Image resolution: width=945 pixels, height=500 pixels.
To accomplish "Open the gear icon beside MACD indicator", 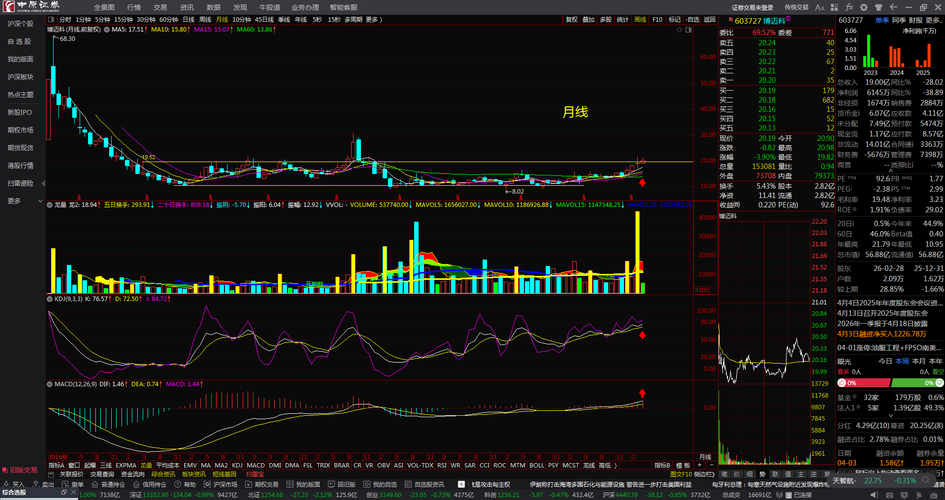I will 49,383.
